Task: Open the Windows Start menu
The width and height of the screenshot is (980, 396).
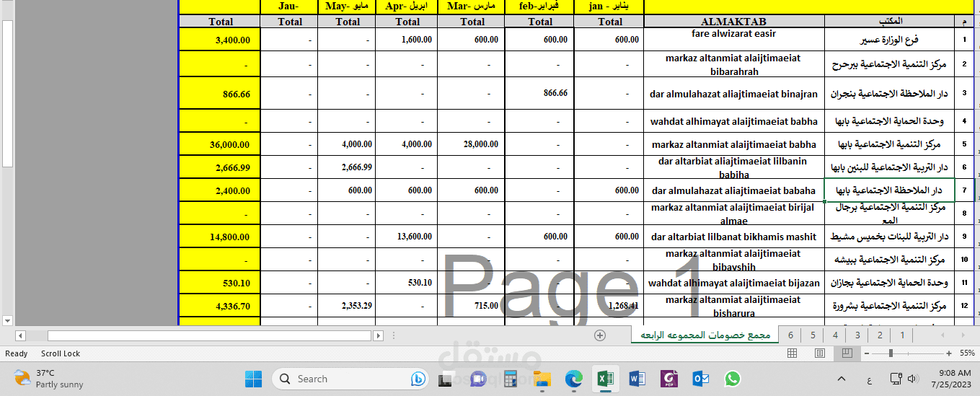Action: [x=253, y=379]
